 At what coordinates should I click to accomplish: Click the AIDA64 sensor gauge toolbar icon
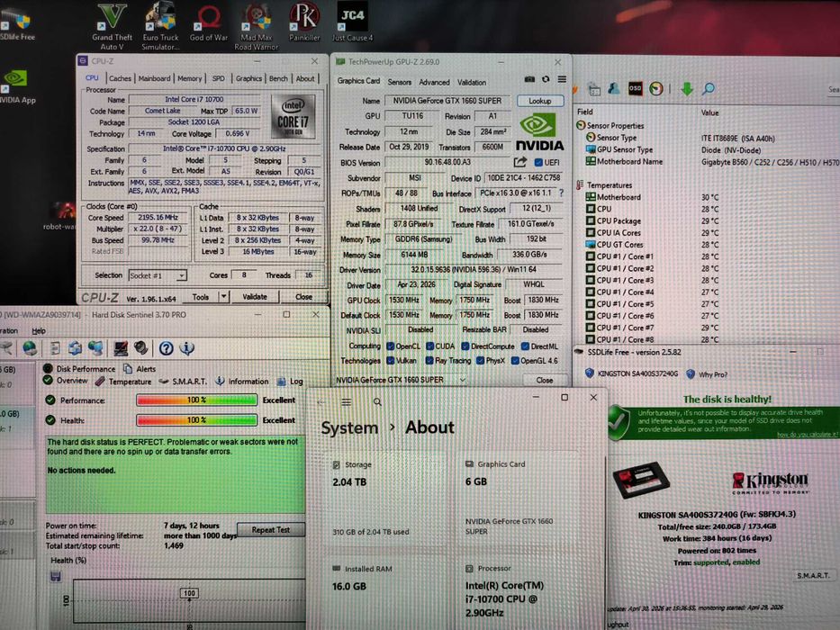pos(655,89)
